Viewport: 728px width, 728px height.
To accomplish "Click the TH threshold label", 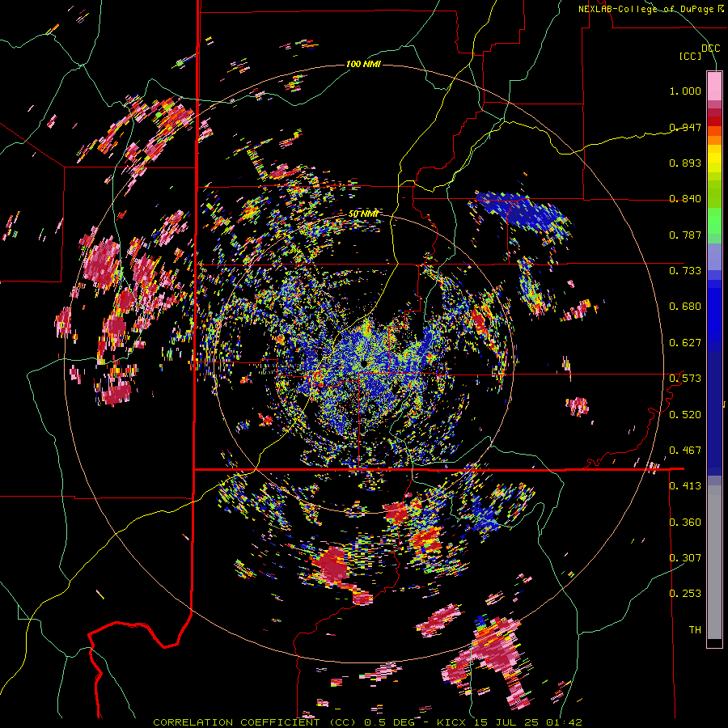I will pyautogui.click(x=695, y=629).
